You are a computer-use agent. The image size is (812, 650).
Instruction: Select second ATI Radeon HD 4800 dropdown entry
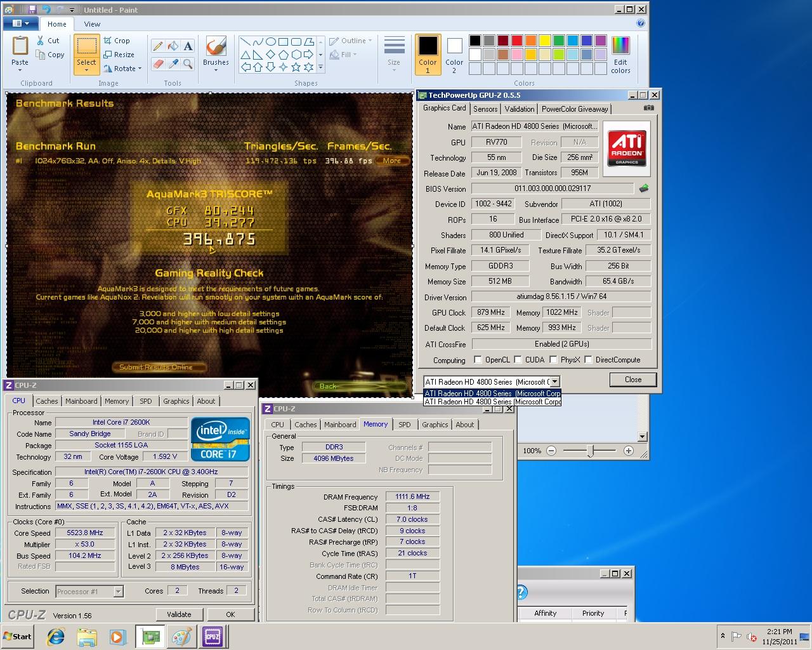pos(492,402)
